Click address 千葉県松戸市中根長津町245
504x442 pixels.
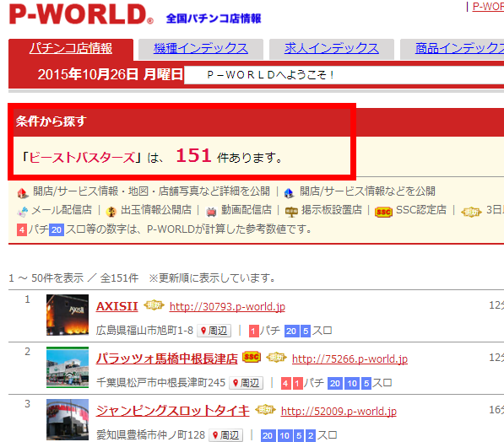(x=160, y=383)
